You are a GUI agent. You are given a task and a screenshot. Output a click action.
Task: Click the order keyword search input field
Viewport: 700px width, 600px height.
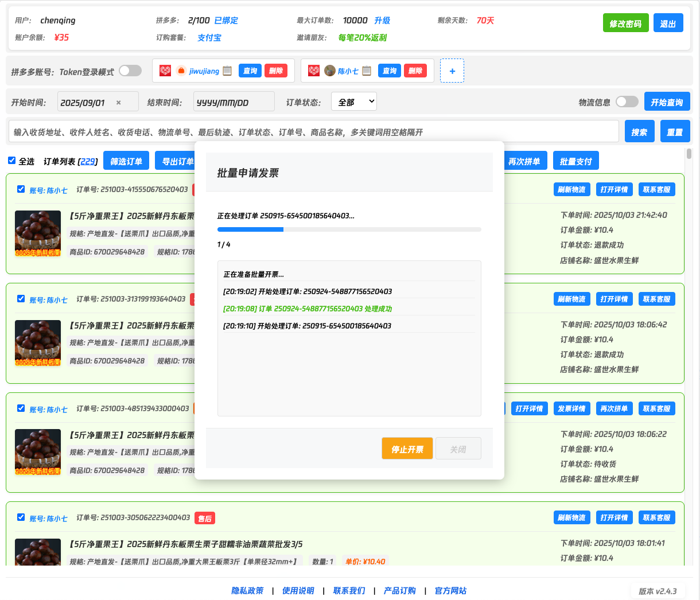313,131
